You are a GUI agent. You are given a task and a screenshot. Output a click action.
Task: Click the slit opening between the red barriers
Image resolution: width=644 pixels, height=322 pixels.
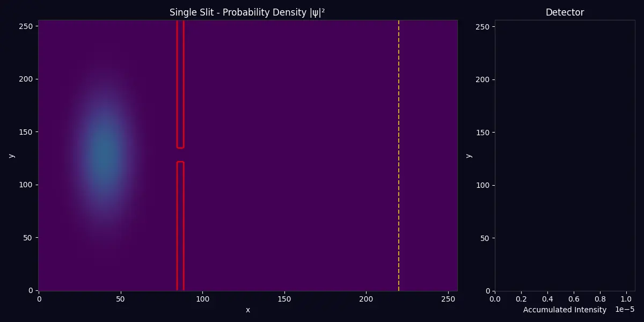[x=180, y=155]
